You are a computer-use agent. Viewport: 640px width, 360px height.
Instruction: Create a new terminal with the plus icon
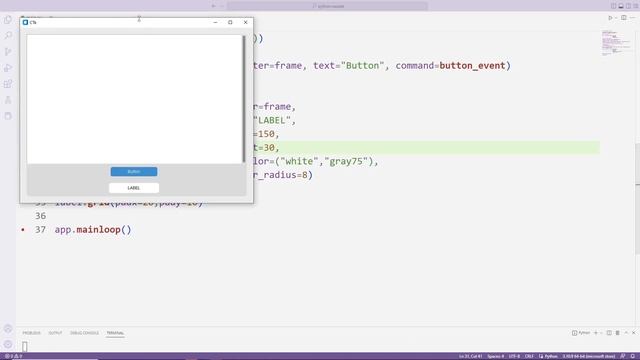[596, 333]
